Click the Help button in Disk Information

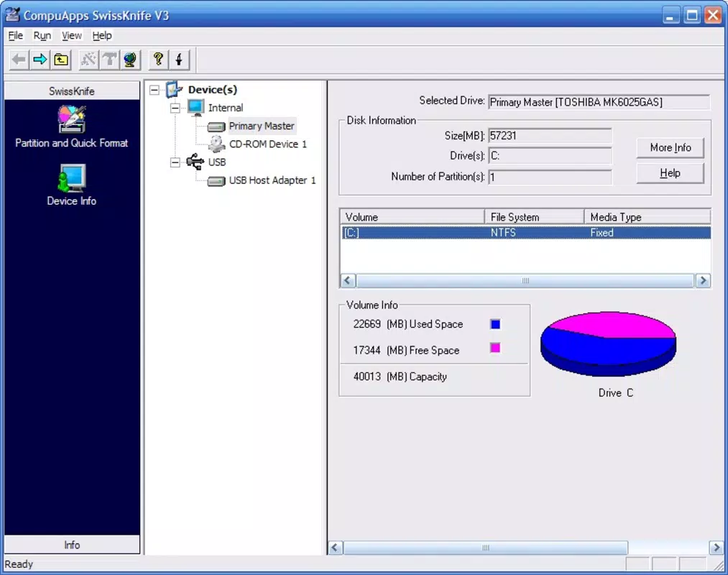(x=670, y=173)
